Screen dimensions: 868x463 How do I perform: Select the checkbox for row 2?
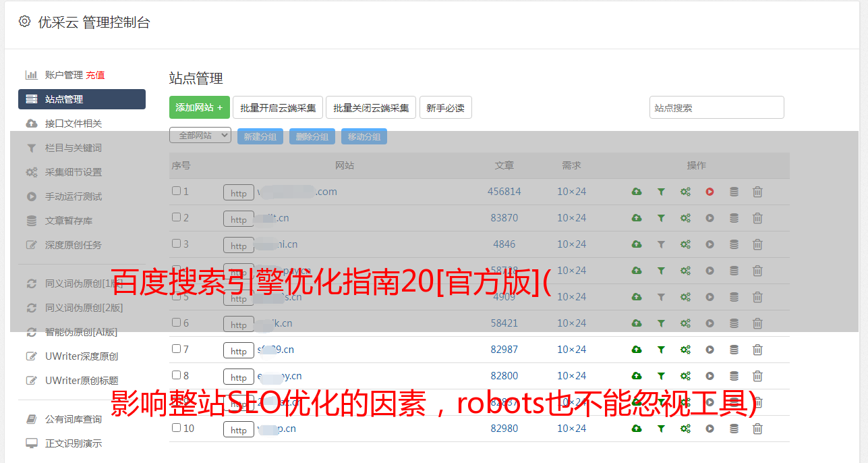point(176,217)
